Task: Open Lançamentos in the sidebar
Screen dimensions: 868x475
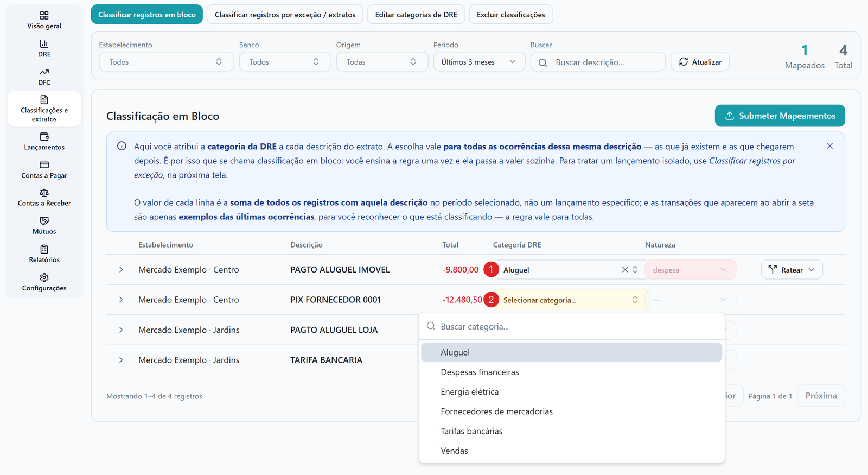Action: [x=44, y=141]
